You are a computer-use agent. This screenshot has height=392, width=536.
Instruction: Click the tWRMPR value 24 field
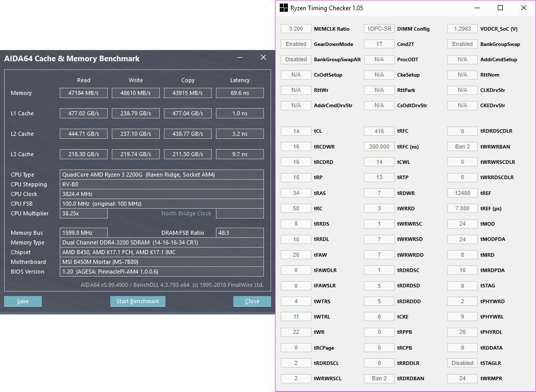(x=462, y=378)
